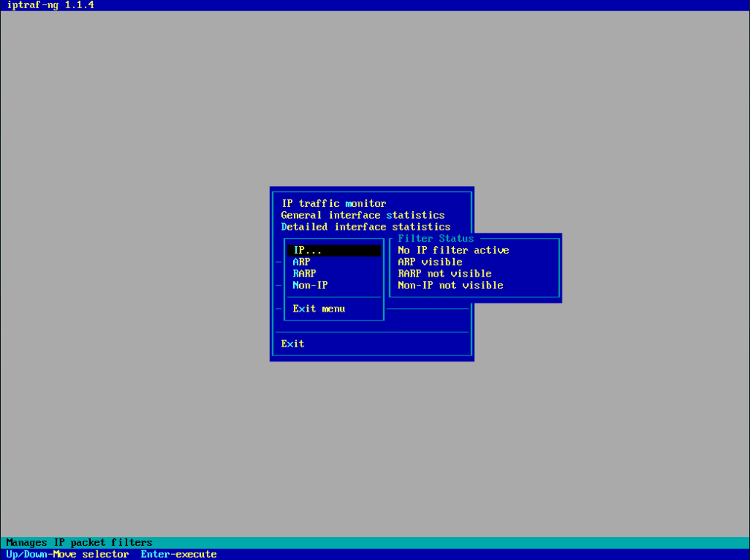
Task: Click Exit at bottom of main menu
Action: pos(292,344)
